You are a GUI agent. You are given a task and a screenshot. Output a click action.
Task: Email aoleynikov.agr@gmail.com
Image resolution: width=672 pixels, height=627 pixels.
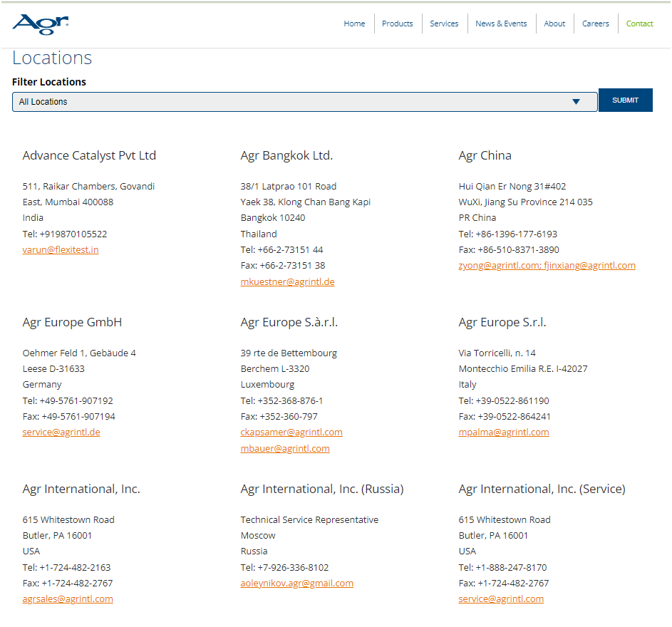tap(297, 584)
